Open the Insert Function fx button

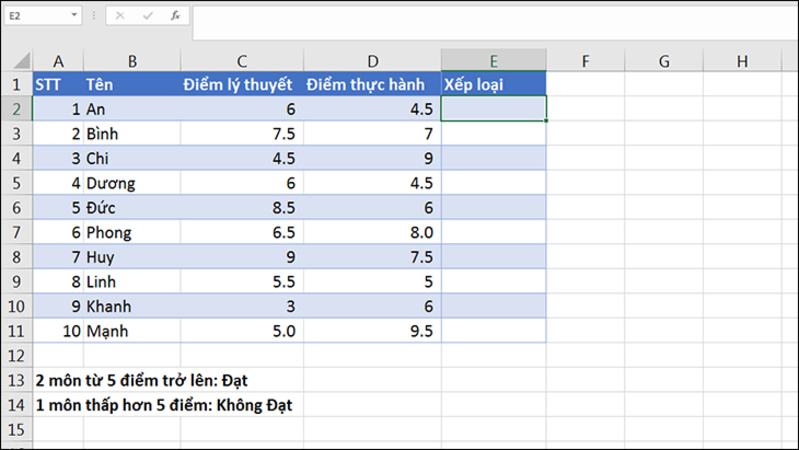tap(175, 16)
